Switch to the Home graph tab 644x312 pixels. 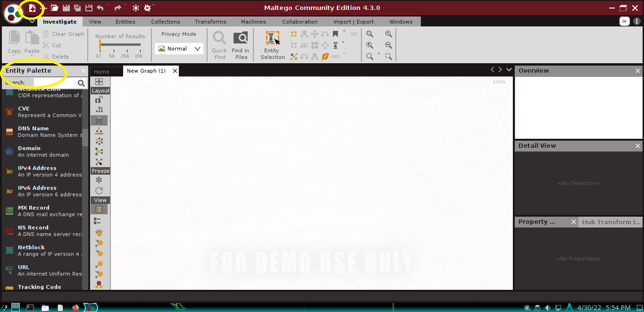[x=101, y=72]
